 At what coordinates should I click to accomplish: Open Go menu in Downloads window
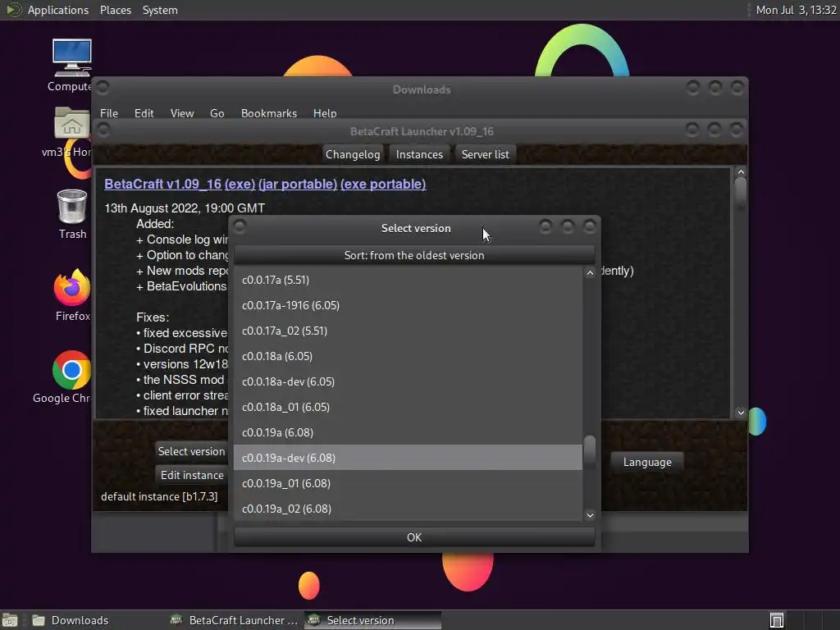tap(217, 113)
